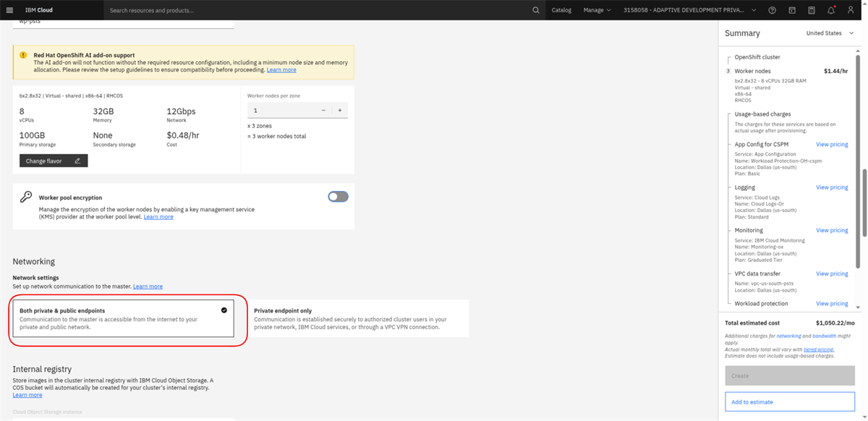Image resolution: width=868 pixels, height=421 pixels.
Task: Open the Help question mark icon
Action: click(x=773, y=10)
